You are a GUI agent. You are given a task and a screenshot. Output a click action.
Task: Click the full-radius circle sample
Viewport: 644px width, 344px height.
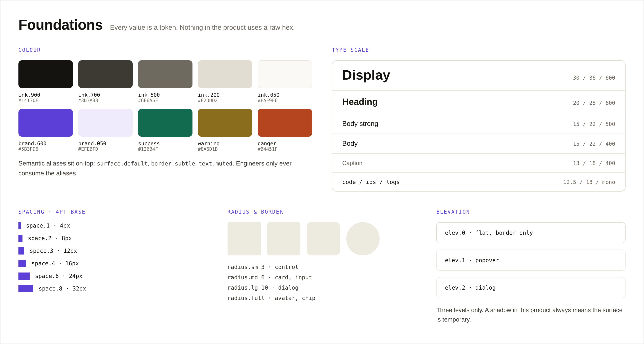[x=363, y=239]
